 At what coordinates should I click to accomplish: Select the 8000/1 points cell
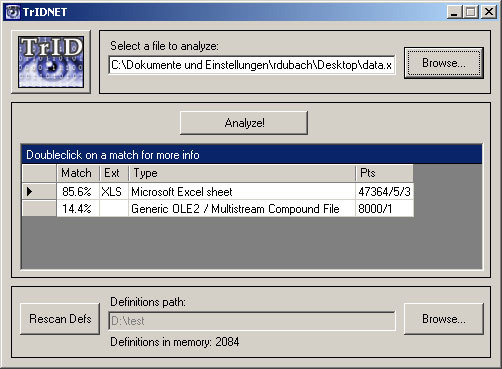tap(384, 209)
